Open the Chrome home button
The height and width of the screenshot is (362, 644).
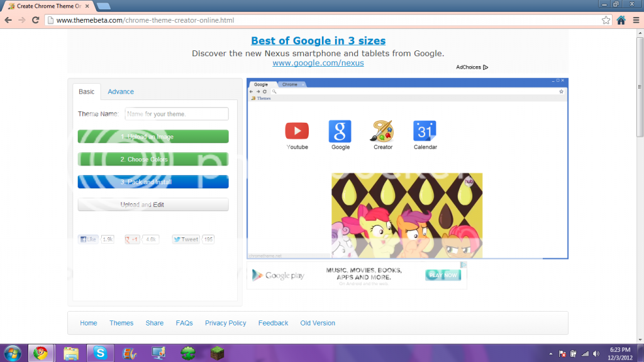point(621,20)
